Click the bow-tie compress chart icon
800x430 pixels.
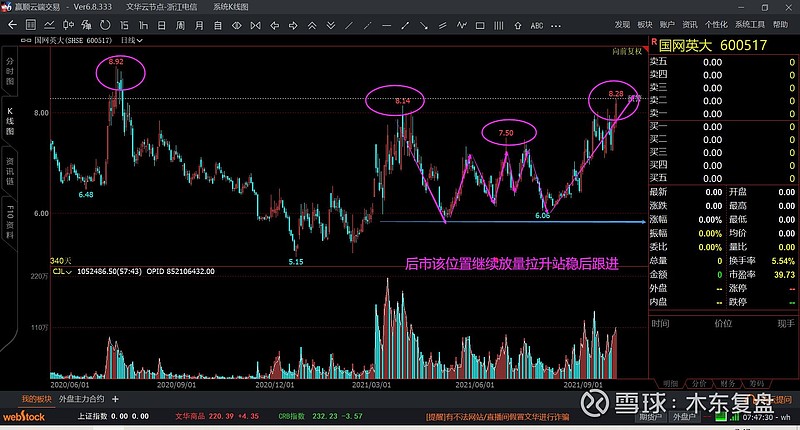[256, 25]
